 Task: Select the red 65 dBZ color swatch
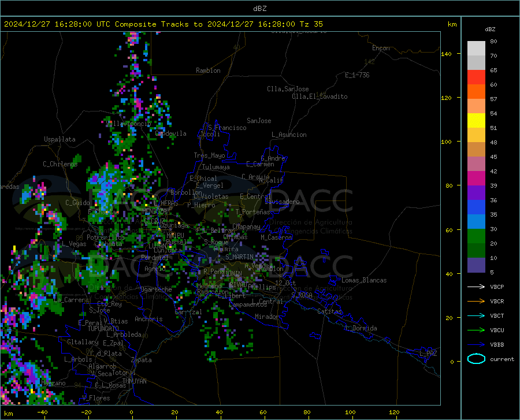tap(476, 77)
